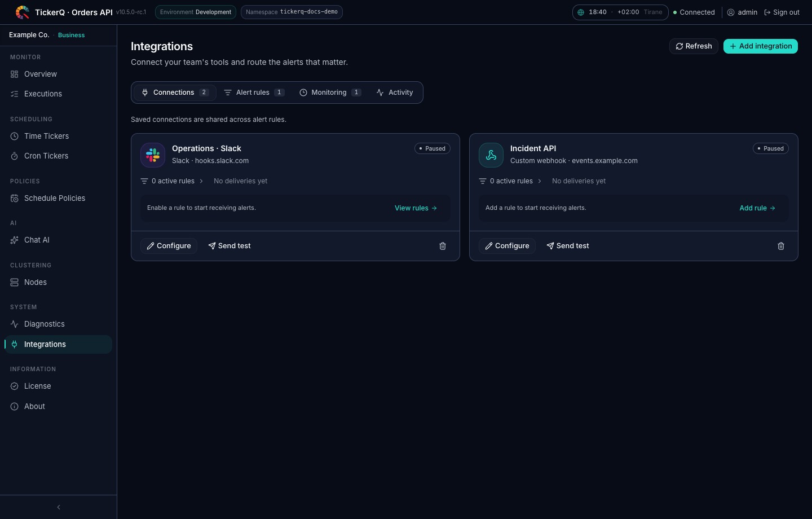Click Add rule link on Incident API card
The width and height of the screenshot is (812, 519).
tap(757, 208)
